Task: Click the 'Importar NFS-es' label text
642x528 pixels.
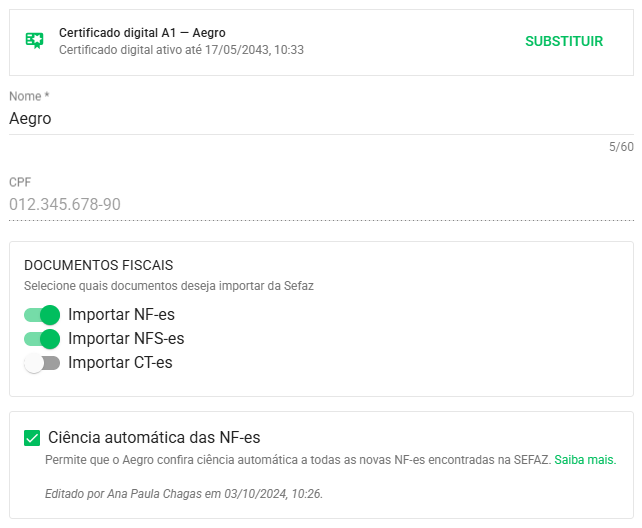Action: tap(126, 338)
